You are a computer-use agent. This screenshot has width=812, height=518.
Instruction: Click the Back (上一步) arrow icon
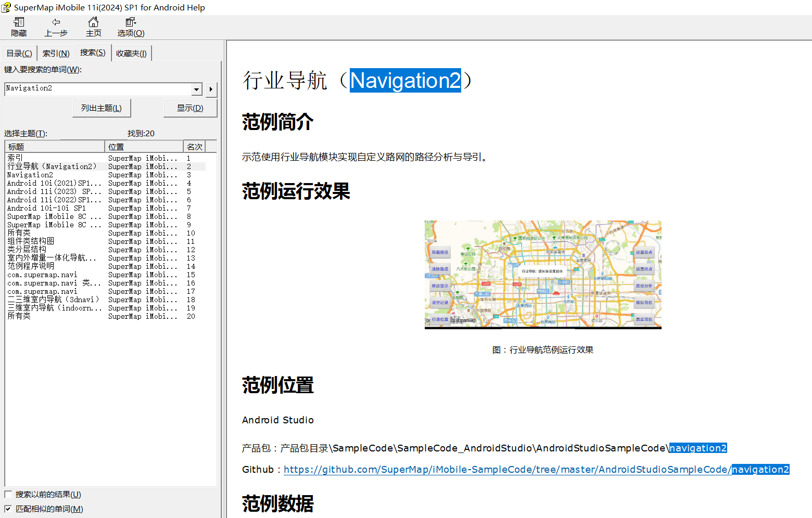tap(56, 22)
